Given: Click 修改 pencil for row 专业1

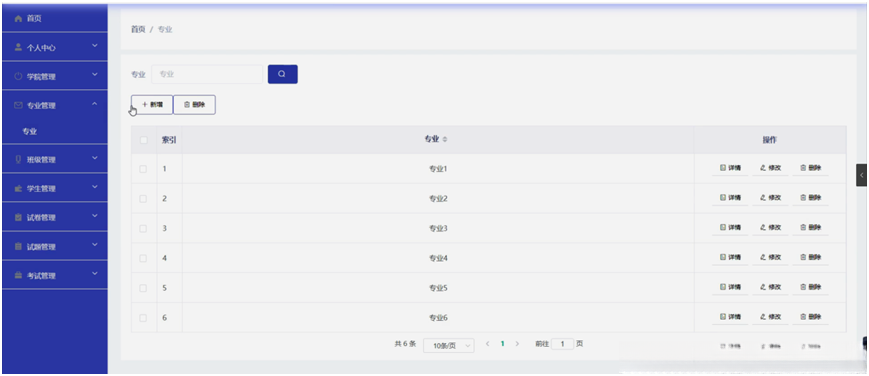Looking at the screenshot, I should click(x=770, y=168).
